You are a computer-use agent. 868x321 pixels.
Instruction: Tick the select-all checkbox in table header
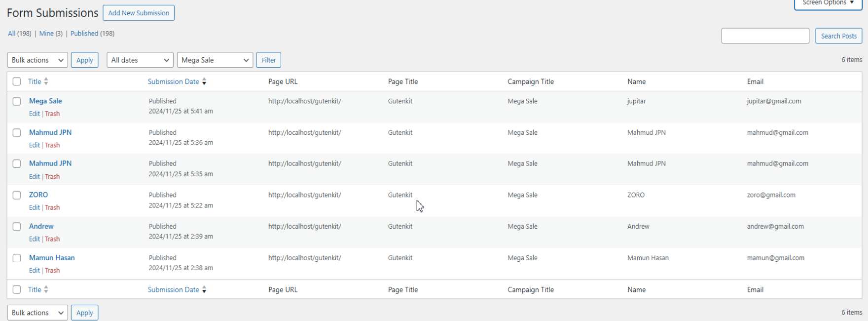[17, 81]
